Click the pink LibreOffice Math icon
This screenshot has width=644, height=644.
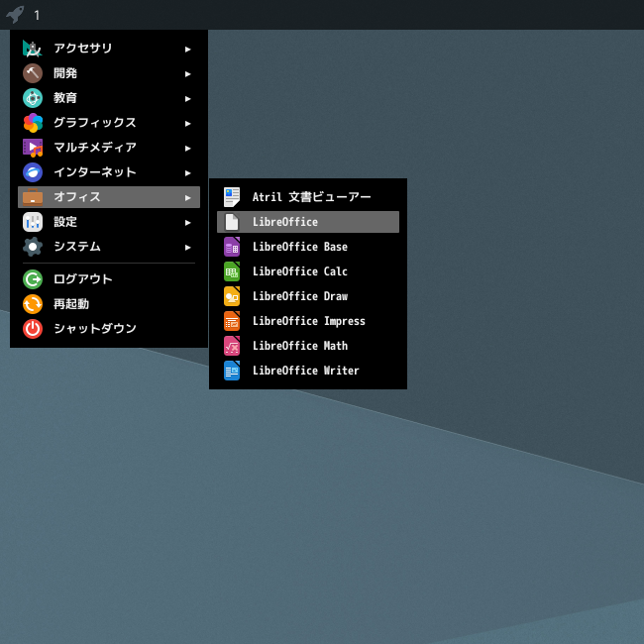pos(232,346)
